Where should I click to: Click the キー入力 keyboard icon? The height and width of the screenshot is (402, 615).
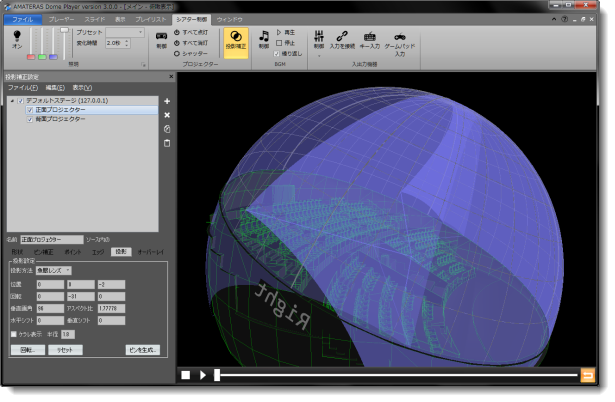point(369,36)
